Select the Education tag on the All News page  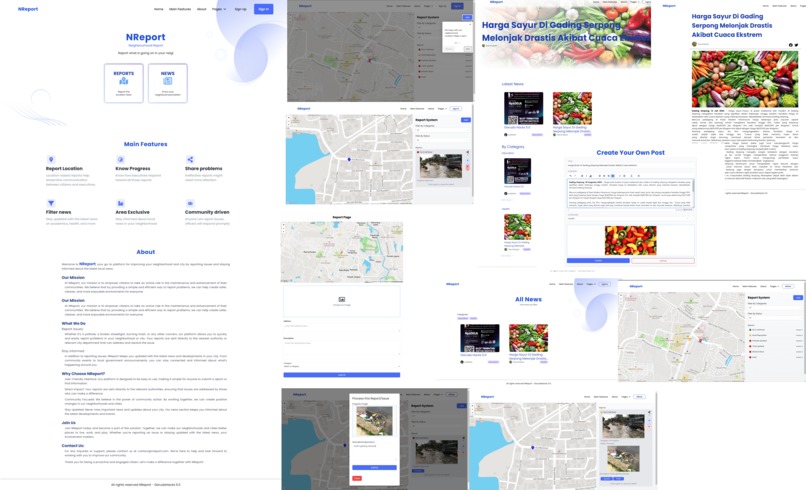point(463,318)
